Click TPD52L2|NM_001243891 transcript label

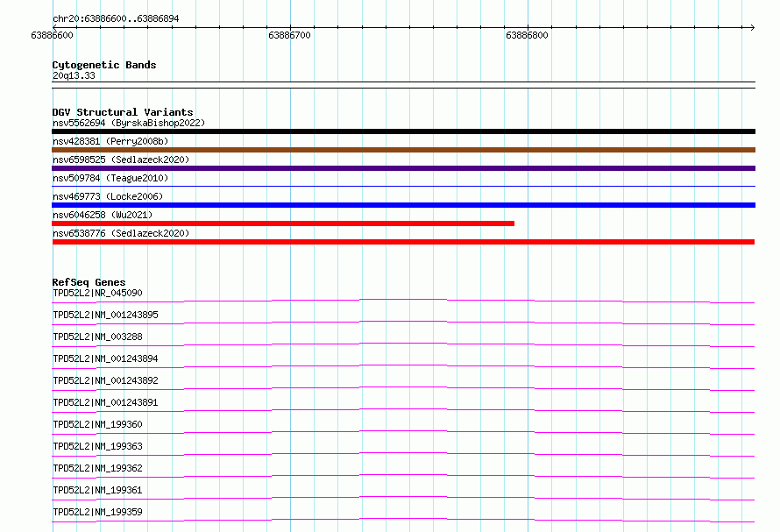105,402
